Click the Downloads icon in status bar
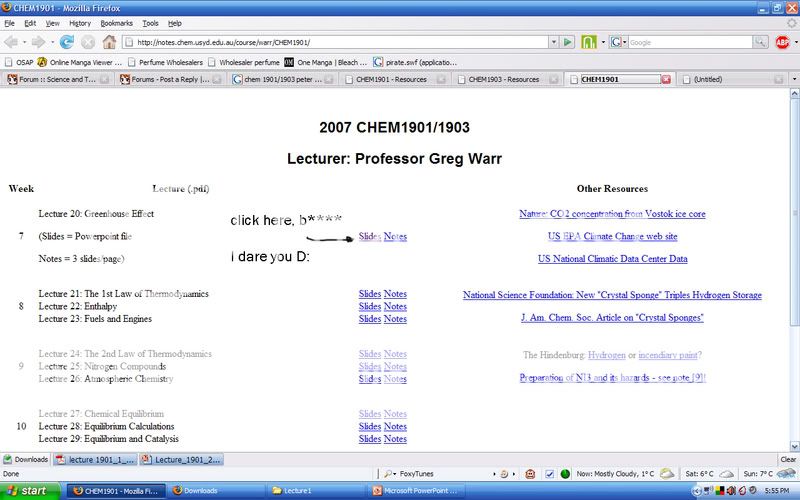Viewport: 800px width, 500px height. coord(25,459)
